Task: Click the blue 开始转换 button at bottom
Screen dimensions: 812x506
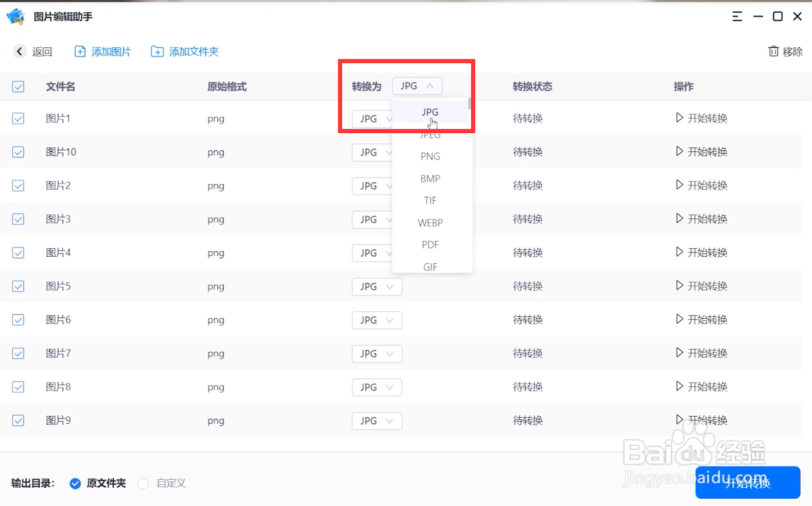Action: point(748,483)
